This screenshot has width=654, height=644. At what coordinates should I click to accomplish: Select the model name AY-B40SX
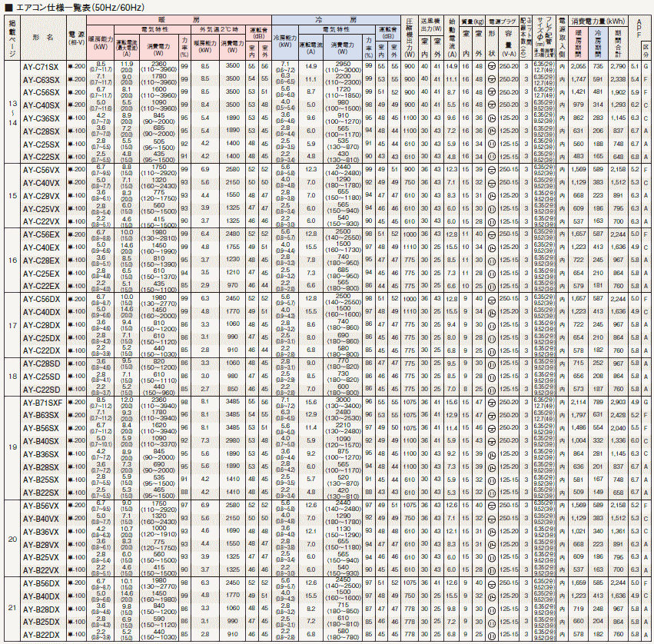click(41, 441)
